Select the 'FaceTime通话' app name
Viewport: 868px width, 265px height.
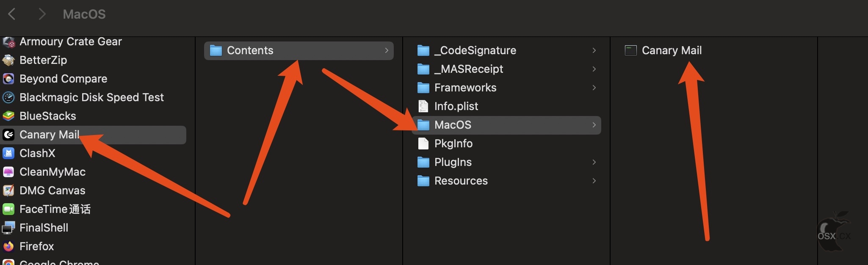click(x=55, y=209)
